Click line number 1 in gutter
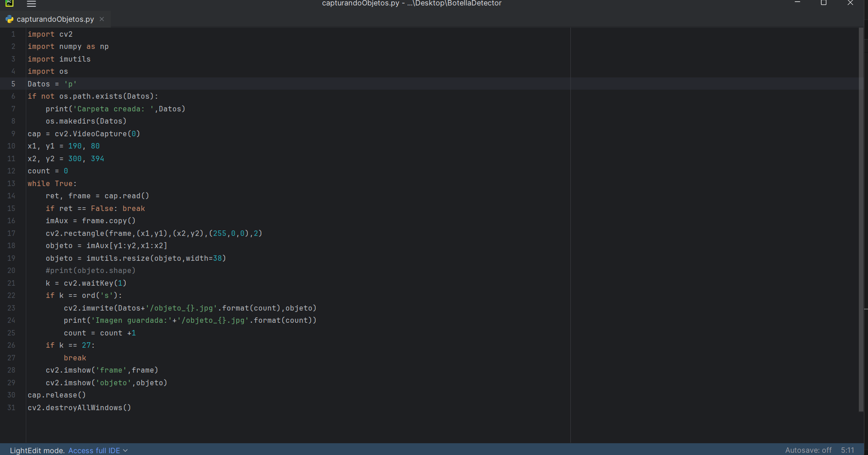Screen dimensions: 868x455 coord(13,34)
